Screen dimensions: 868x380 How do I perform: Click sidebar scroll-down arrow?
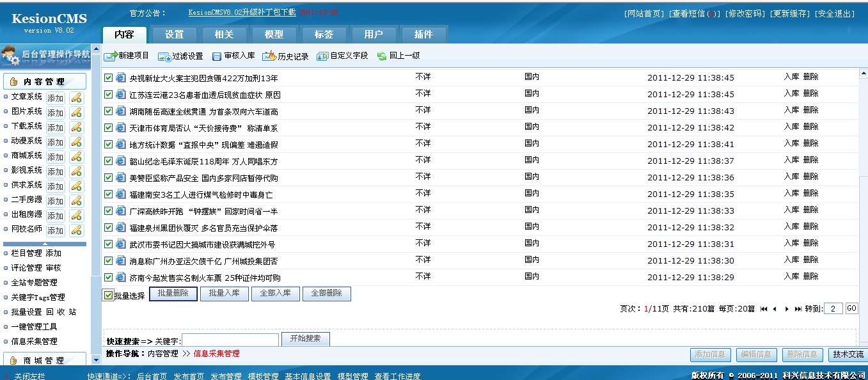tap(96, 360)
